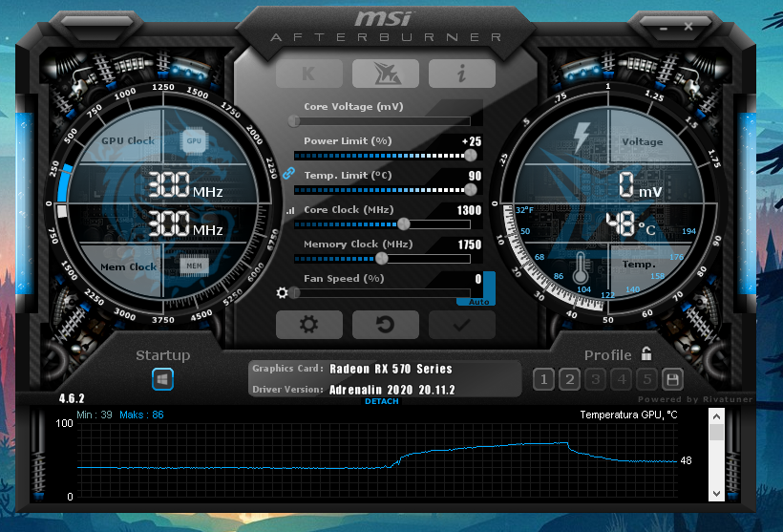This screenshot has width=783, height=532.
Task: Click the Kombustor K button
Action: [309, 74]
